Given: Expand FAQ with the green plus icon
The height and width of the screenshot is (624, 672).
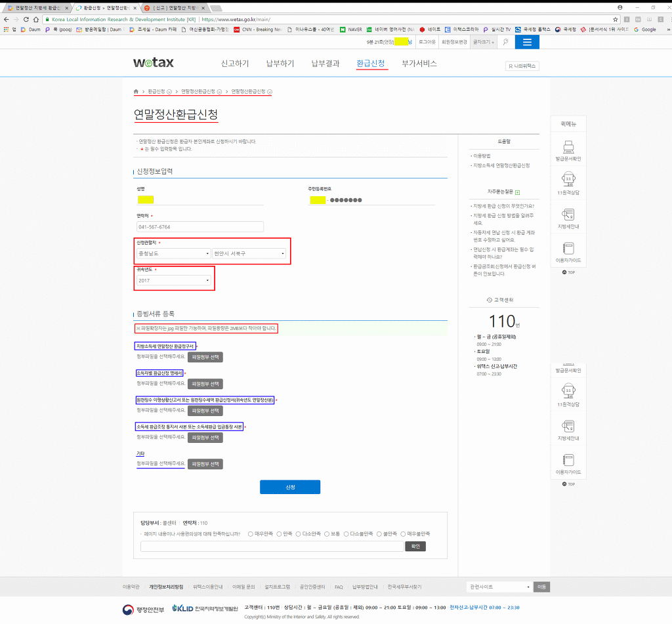Looking at the screenshot, I should click(517, 192).
